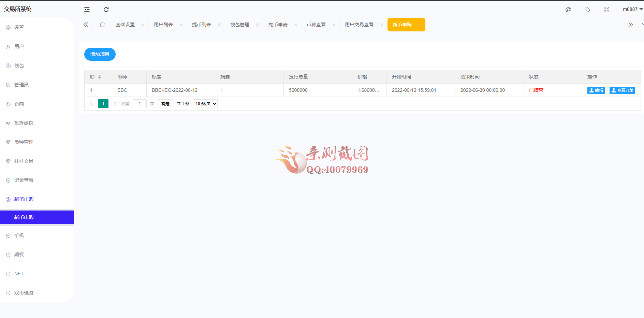The width and height of the screenshot is (644, 318).
Task: Open the theme palette icon
Action: [x=568, y=10]
